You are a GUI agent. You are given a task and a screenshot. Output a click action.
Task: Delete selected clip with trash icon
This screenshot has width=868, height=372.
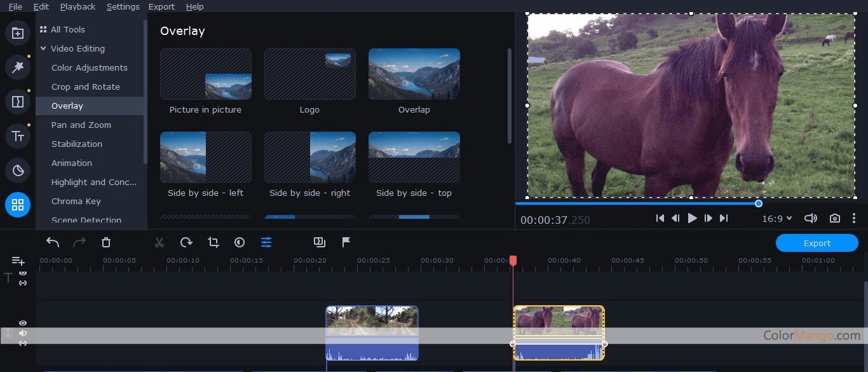(x=106, y=242)
